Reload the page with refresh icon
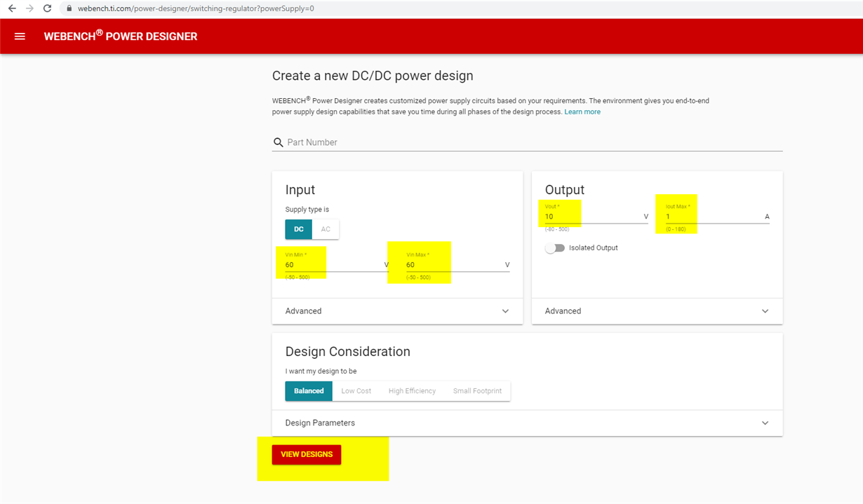This screenshot has width=863, height=504. 47,8
